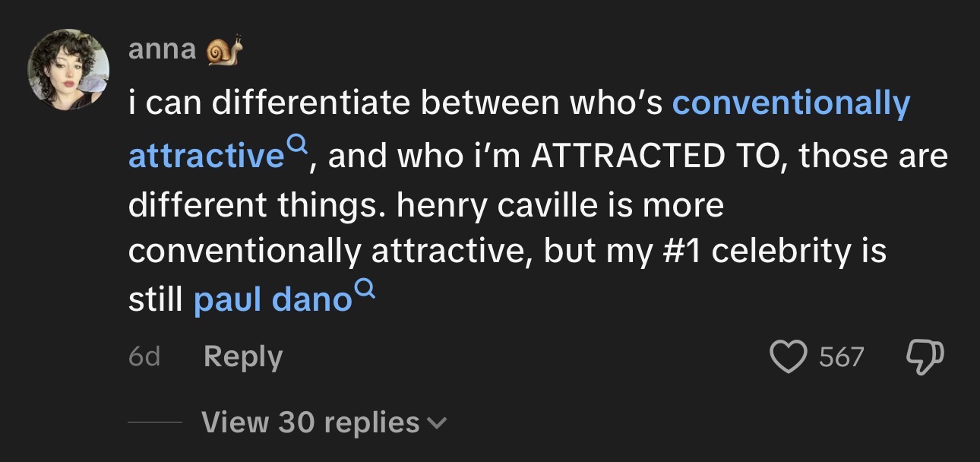
Task: Open anna's profile picture
Action: [x=68, y=69]
